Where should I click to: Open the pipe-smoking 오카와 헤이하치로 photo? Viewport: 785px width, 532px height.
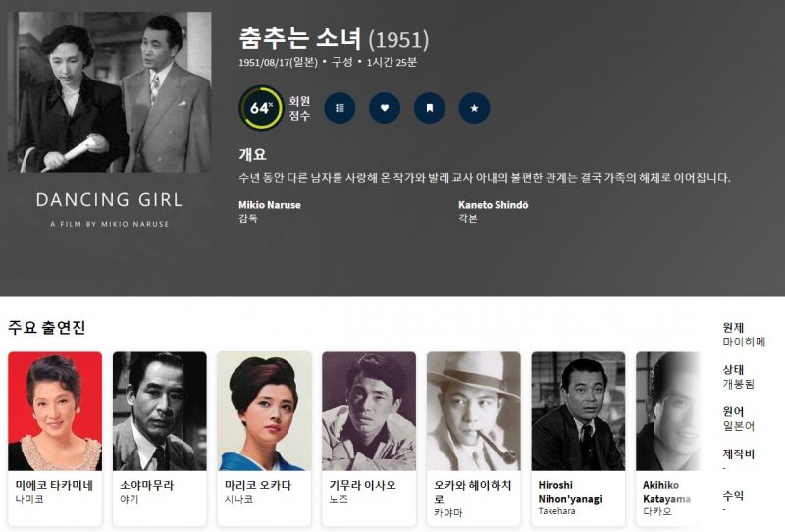[474, 411]
